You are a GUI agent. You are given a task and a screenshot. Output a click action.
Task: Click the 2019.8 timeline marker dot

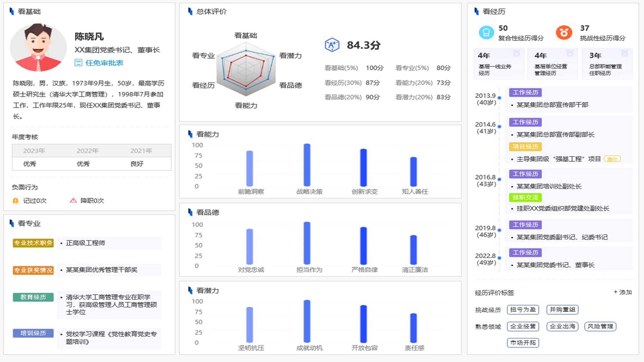(x=499, y=230)
